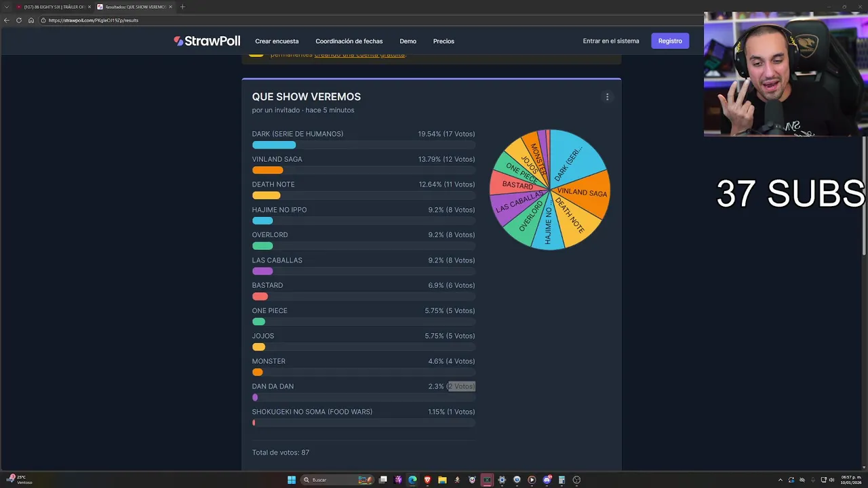Open File Explorer from taskbar
This screenshot has height=488, width=868.
click(442, 480)
